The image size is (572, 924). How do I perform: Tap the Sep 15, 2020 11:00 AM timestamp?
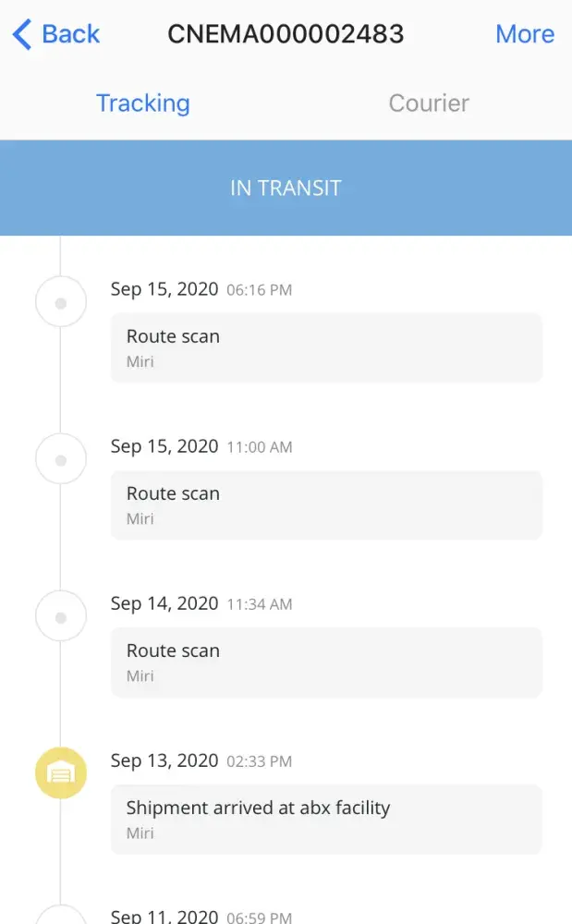click(201, 446)
